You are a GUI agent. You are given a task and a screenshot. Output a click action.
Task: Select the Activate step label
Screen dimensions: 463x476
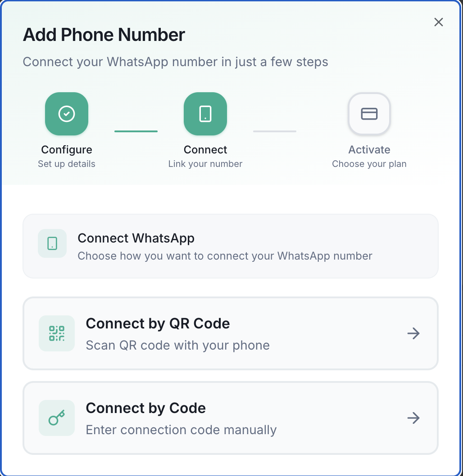click(x=369, y=149)
